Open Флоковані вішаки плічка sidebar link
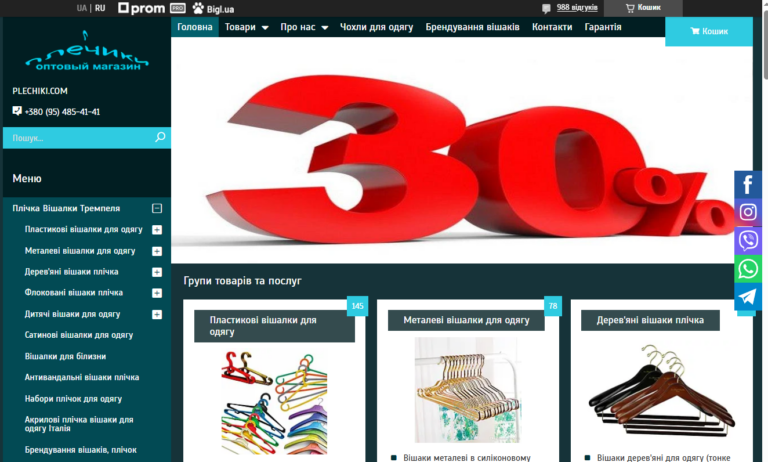This screenshot has width=768, height=462. (73, 292)
